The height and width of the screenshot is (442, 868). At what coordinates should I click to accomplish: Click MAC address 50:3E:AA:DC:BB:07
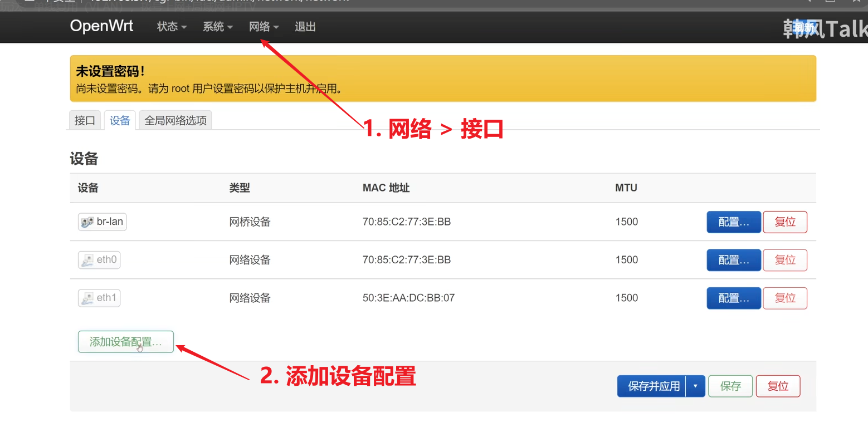click(408, 298)
